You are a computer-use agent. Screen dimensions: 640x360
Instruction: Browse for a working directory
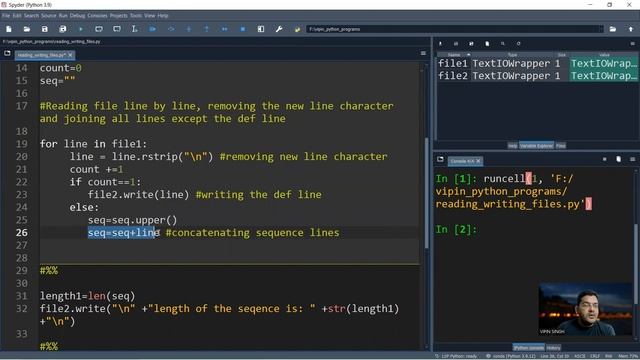click(x=613, y=29)
